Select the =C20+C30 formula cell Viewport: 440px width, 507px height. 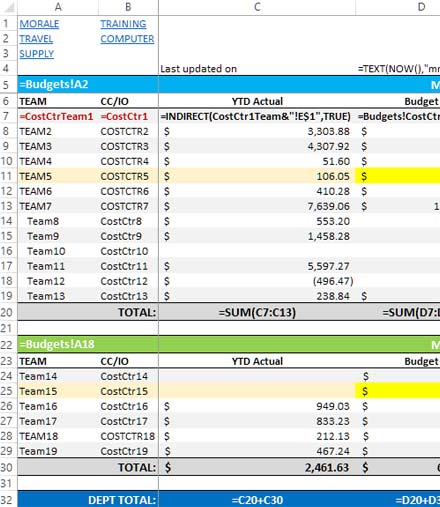tap(257, 500)
